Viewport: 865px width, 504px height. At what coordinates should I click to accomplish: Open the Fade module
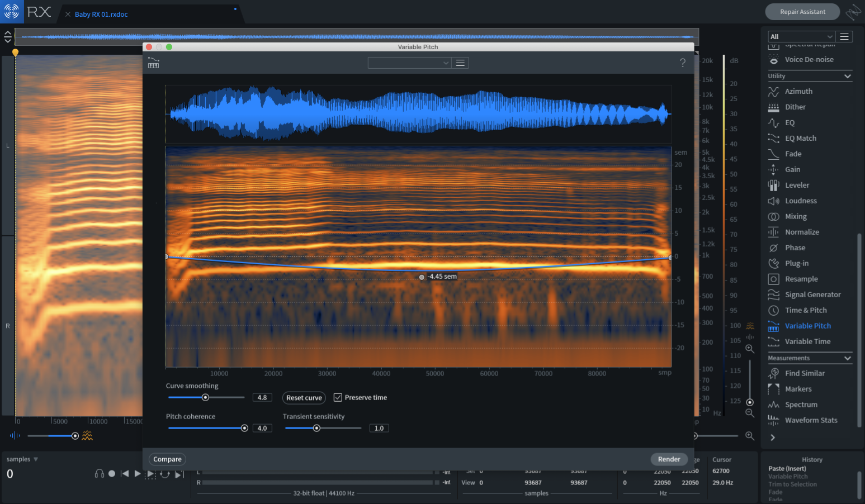point(810,154)
